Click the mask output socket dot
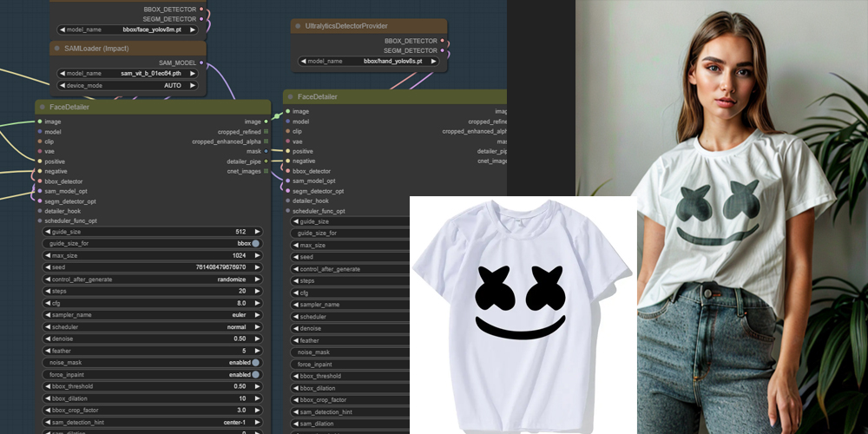The height and width of the screenshot is (434, 868). point(266,151)
